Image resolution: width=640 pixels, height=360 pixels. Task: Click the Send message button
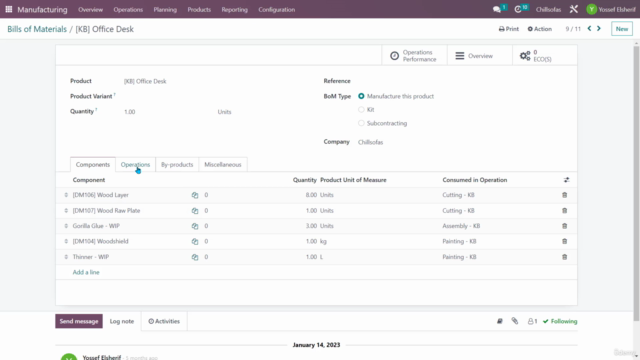click(79, 321)
